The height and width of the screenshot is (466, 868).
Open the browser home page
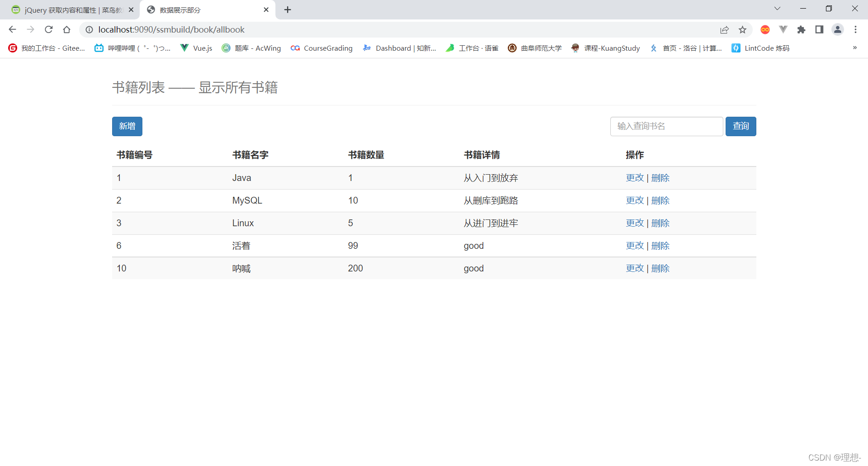click(66, 29)
